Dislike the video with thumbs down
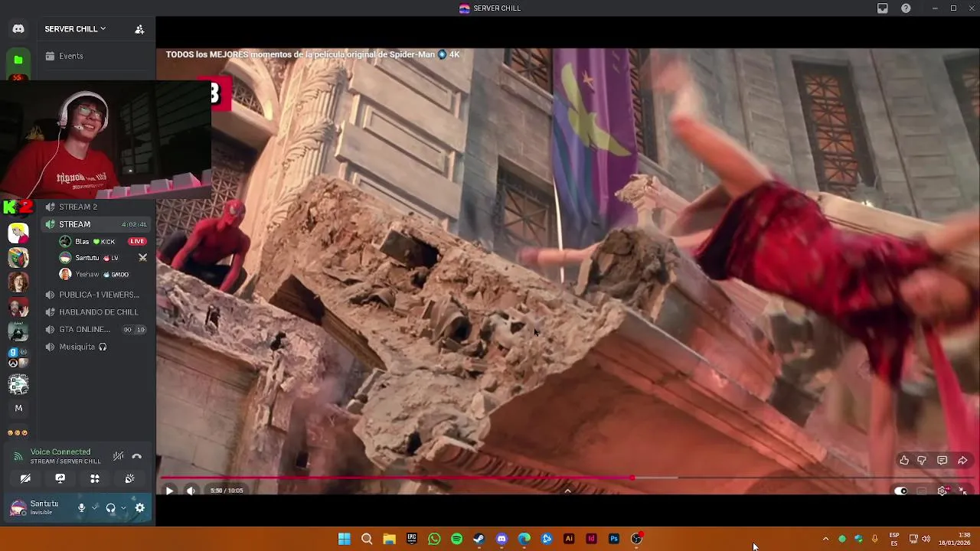Screen dimensions: 980x551 (922, 460)
